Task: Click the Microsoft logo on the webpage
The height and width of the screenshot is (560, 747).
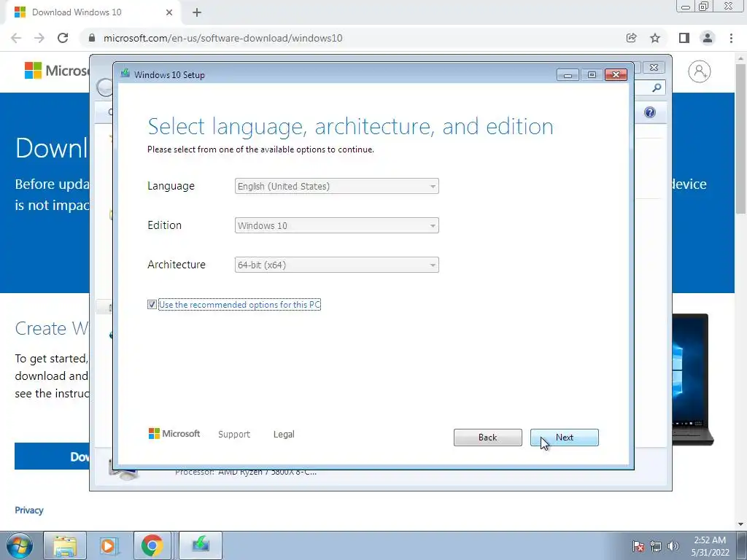Action: 57,71
